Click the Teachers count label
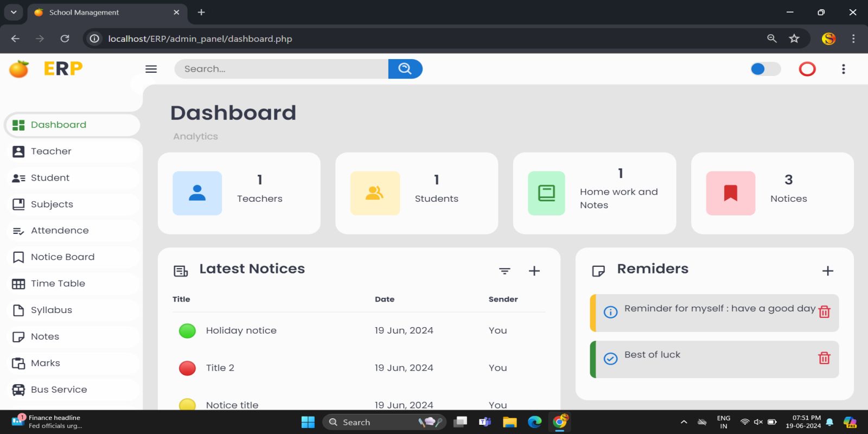Screen dimensions: 868x434 260,199
